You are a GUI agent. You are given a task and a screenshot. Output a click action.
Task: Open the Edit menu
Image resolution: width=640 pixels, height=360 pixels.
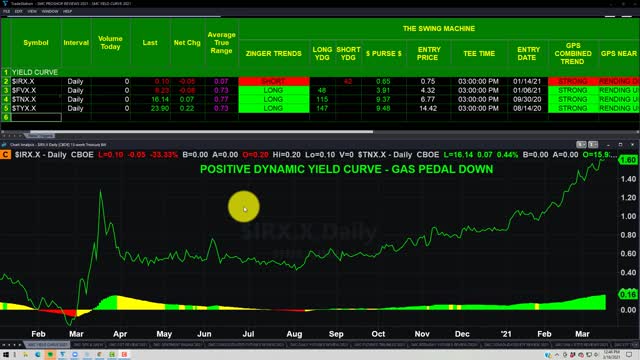click(x=19, y=11)
